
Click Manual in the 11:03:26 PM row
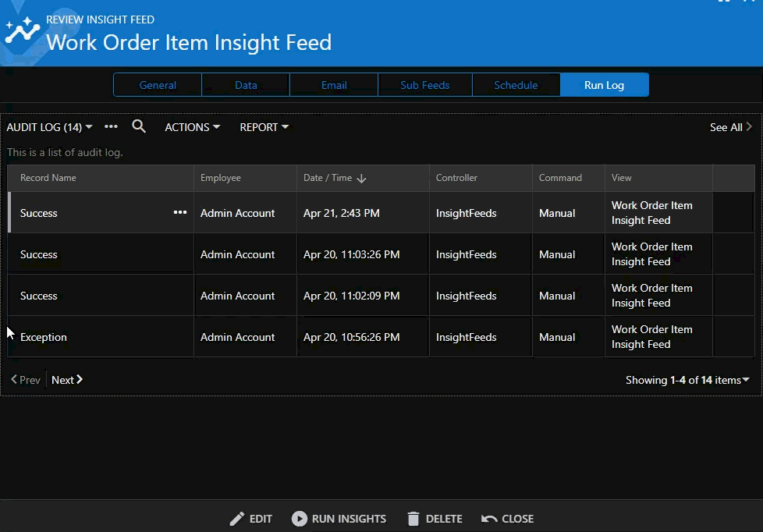[557, 254]
